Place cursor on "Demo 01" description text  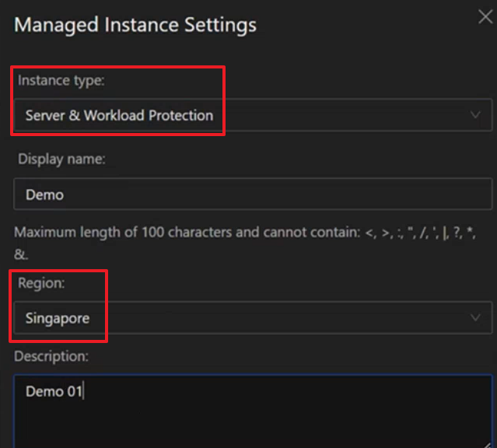(x=54, y=391)
